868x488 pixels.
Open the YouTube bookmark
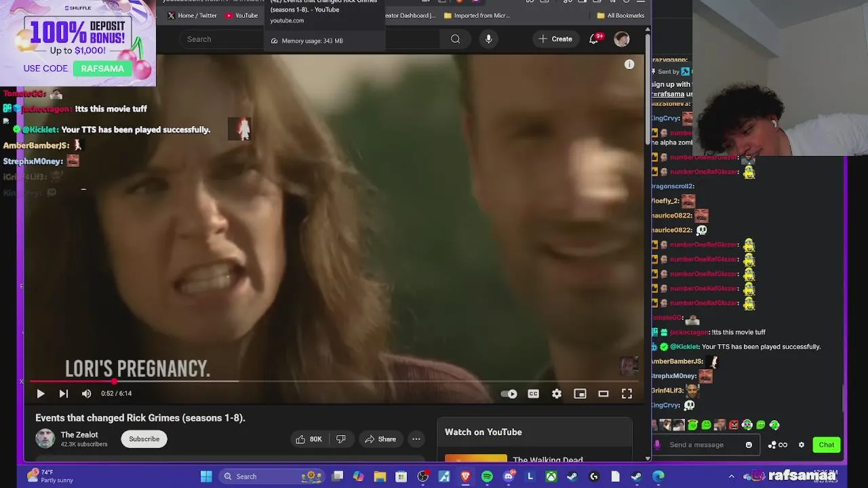click(x=242, y=16)
